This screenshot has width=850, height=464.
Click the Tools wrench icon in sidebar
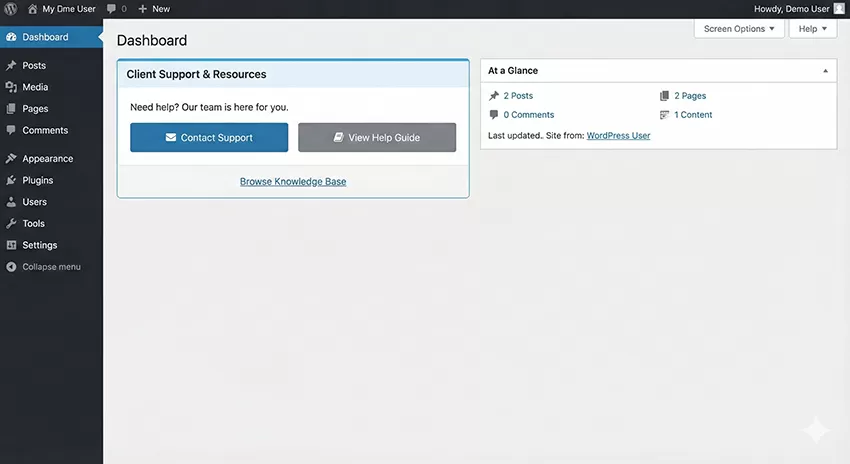pos(11,223)
